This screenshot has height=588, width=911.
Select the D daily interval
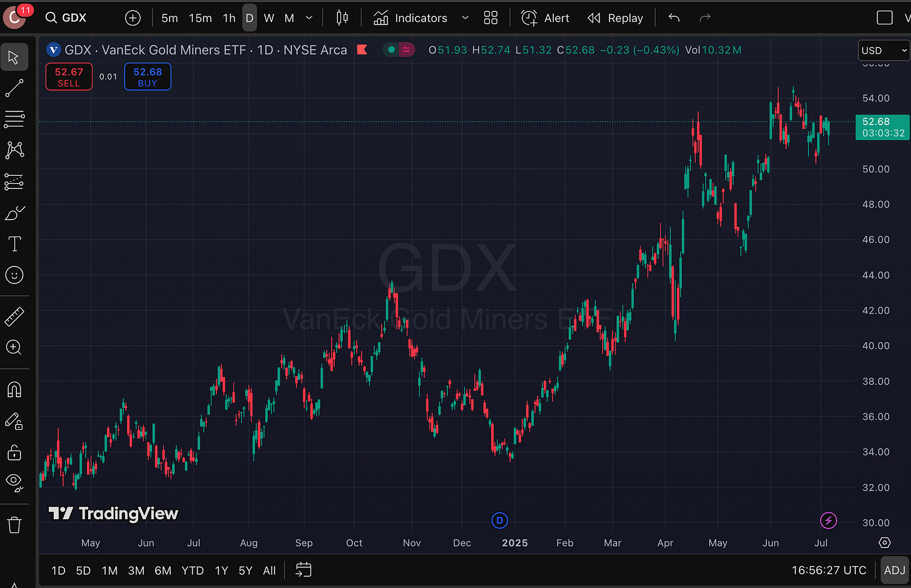click(x=250, y=18)
